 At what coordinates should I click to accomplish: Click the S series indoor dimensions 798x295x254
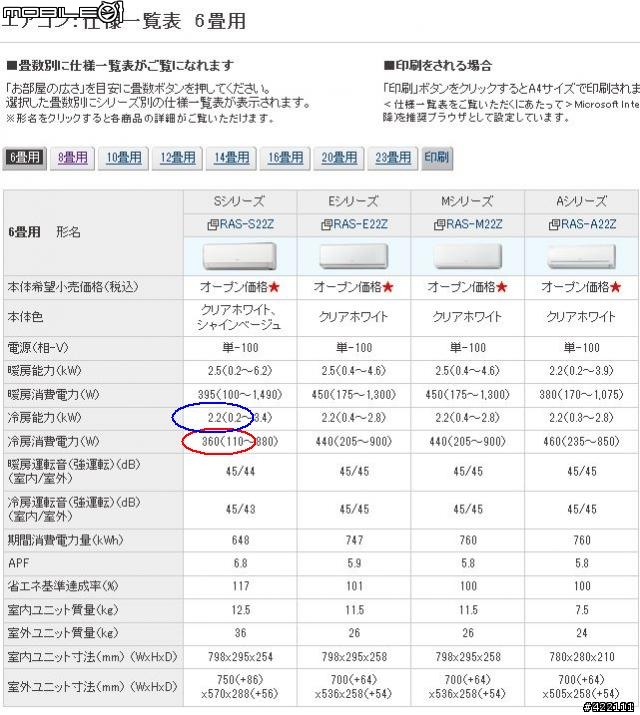click(x=240, y=657)
